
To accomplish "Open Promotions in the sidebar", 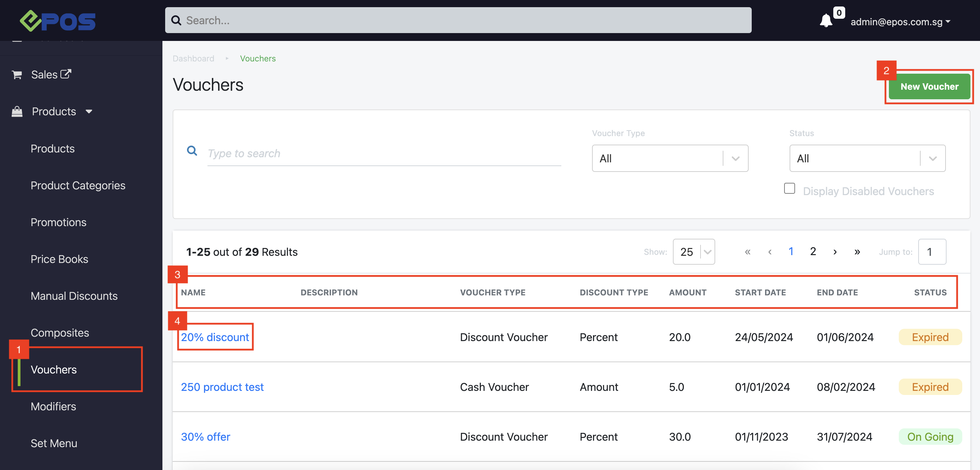I will click(x=59, y=222).
